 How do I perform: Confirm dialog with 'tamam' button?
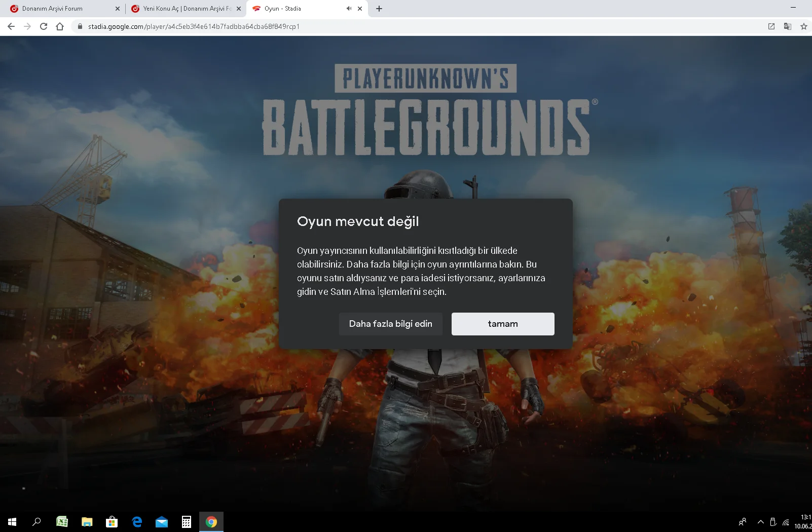tap(503, 324)
